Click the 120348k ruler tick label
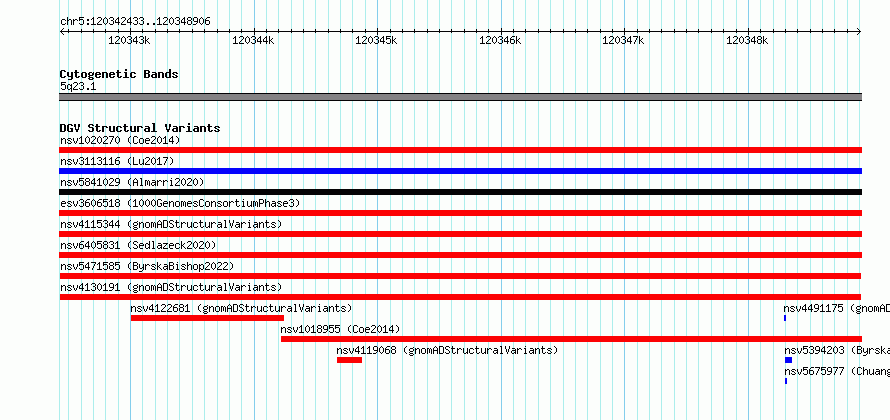The height and width of the screenshot is (420, 890). (x=747, y=40)
